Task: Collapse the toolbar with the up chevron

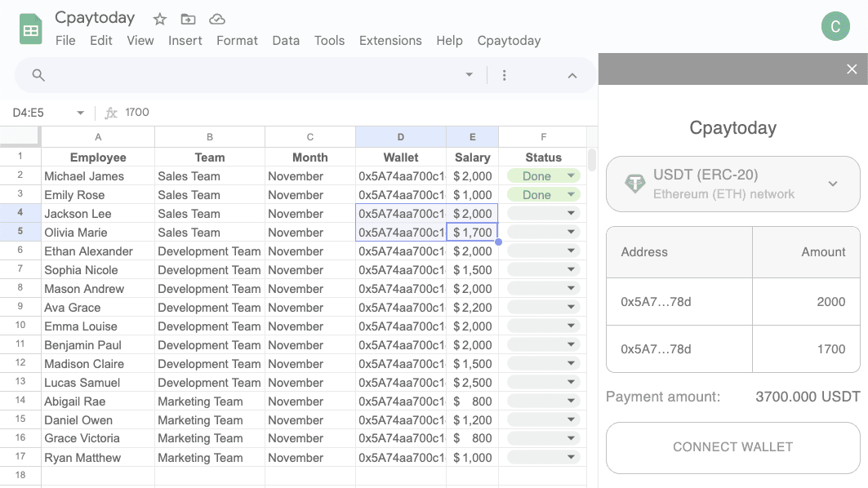Action: tap(572, 75)
